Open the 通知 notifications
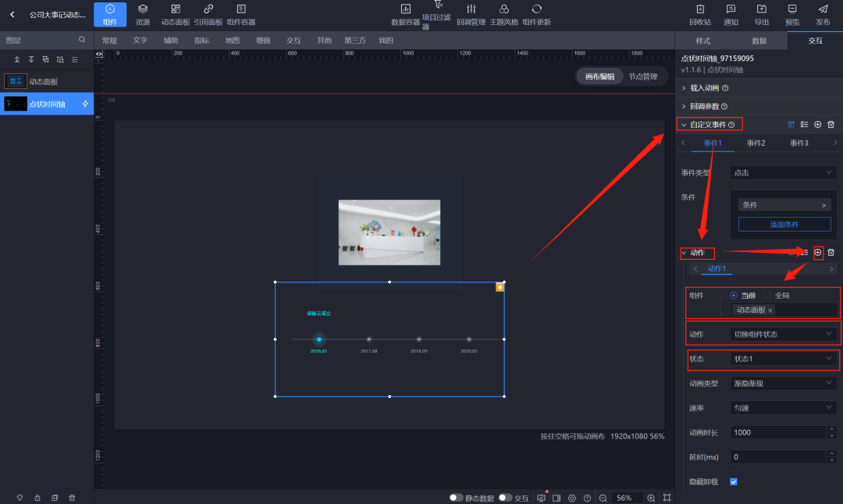 click(731, 14)
